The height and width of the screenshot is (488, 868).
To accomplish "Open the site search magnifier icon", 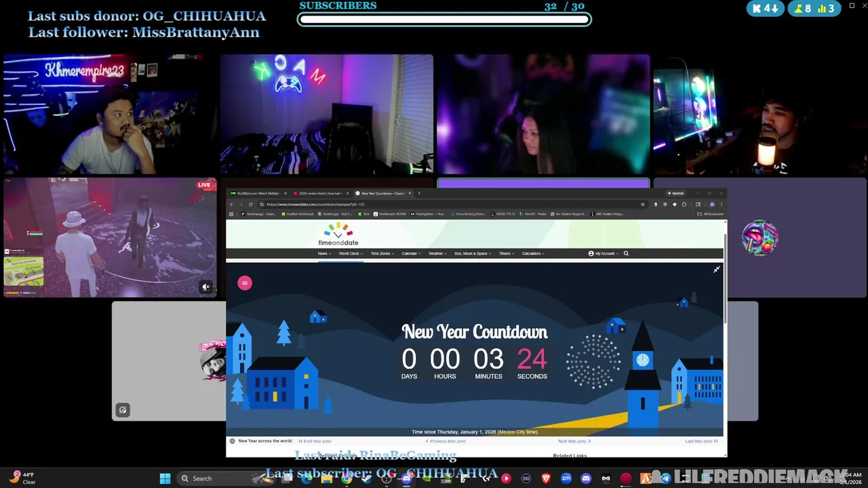I will pyautogui.click(x=626, y=253).
